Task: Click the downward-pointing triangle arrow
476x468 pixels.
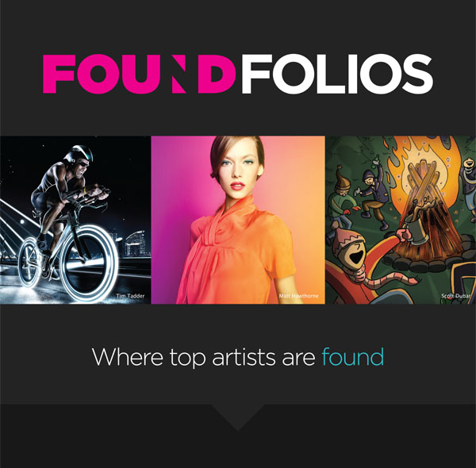Action: click(238, 417)
